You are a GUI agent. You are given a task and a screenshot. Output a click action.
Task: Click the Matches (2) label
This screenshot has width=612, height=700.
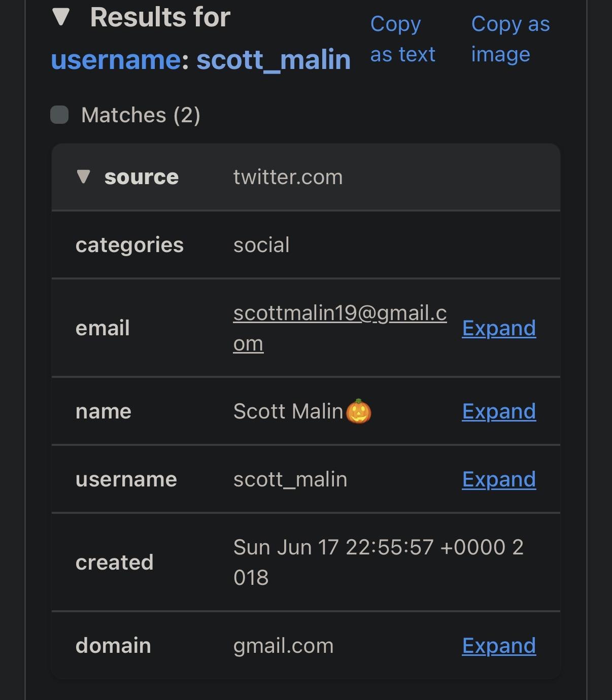point(141,115)
